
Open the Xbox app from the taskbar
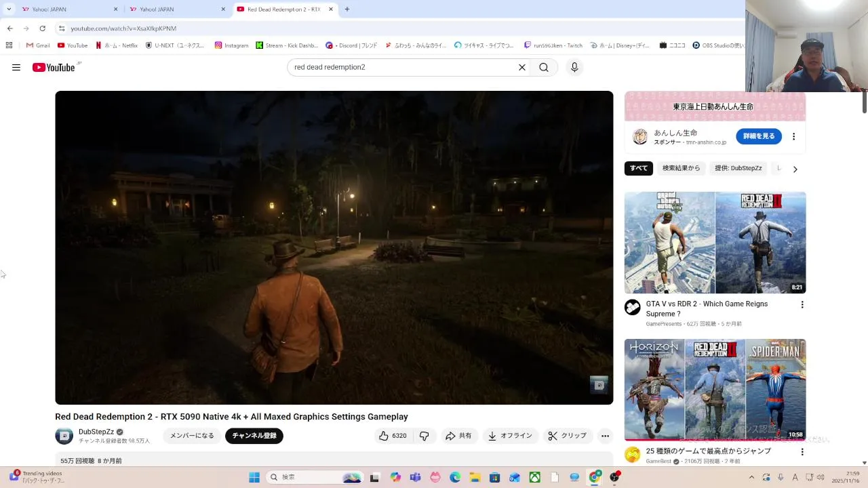tap(535, 477)
